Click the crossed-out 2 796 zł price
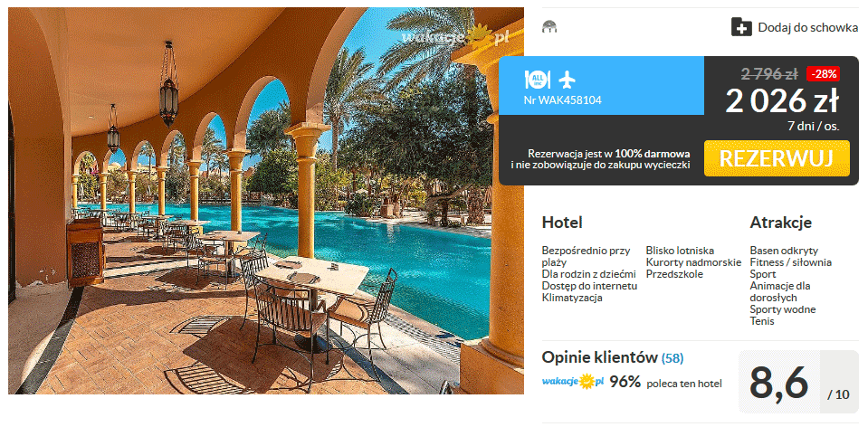This screenshot has height=427, width=868. click(x=769, y=73)
